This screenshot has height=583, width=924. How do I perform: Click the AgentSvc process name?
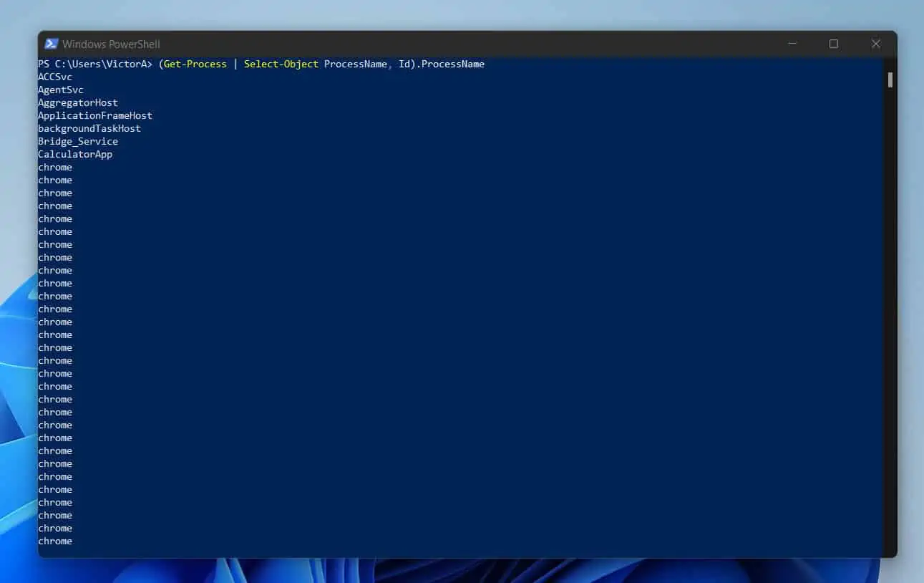tap(61, 90)
